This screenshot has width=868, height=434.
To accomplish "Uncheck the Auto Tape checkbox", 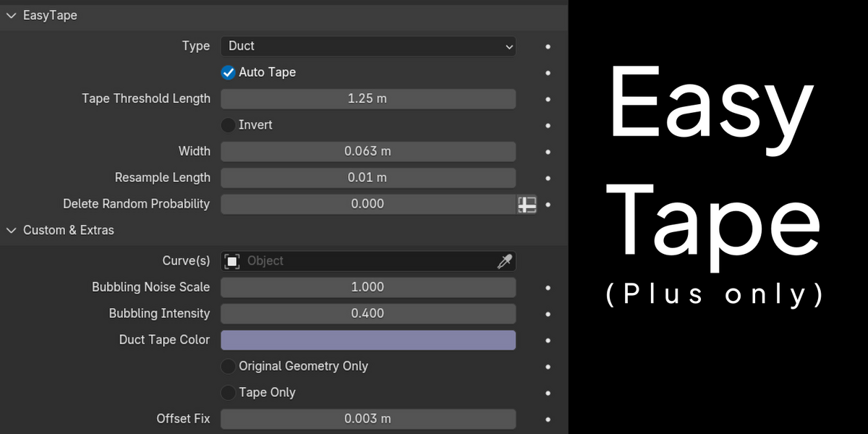I will 229,72.
